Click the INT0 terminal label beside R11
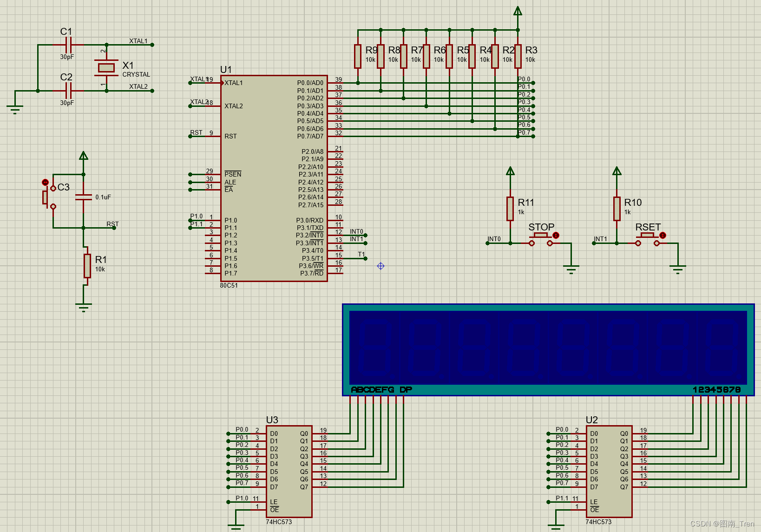 point(494,239)
